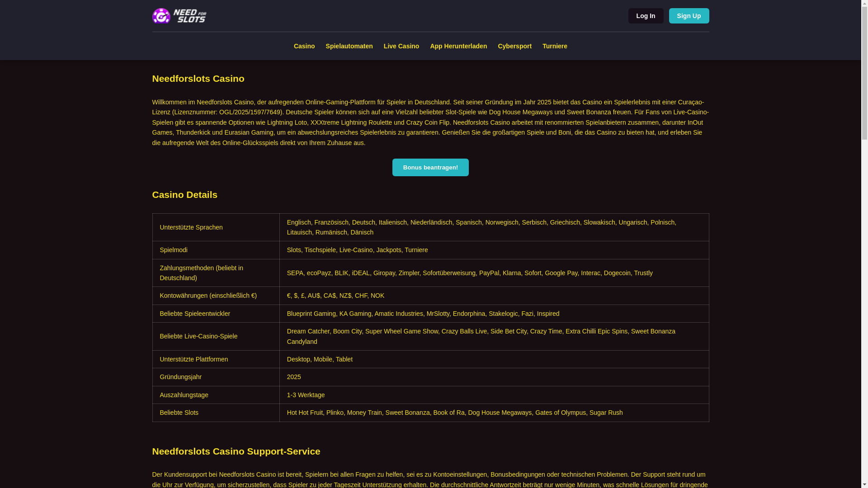Click the Need for Slots logo
The image size is (868, 488).
179,16
